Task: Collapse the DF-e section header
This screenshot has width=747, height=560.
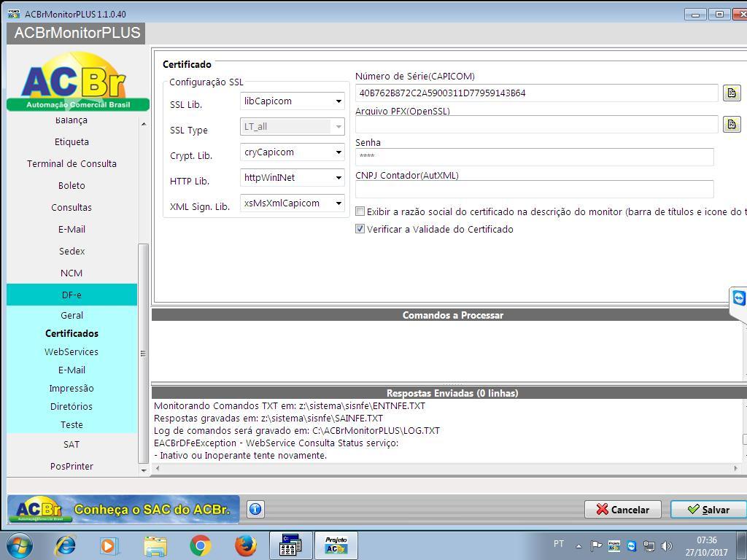Action: pyautogui.click(x=71, y=295)
